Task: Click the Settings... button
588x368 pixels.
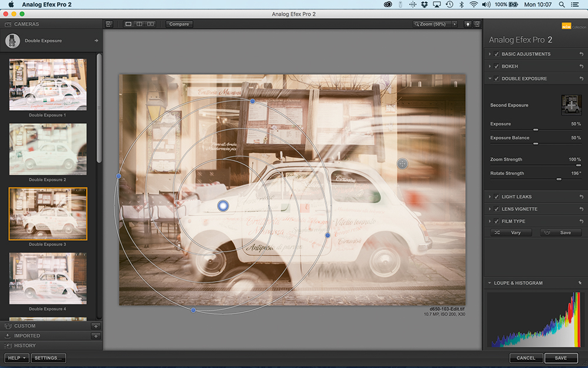Action: click(x=48, y=358)
